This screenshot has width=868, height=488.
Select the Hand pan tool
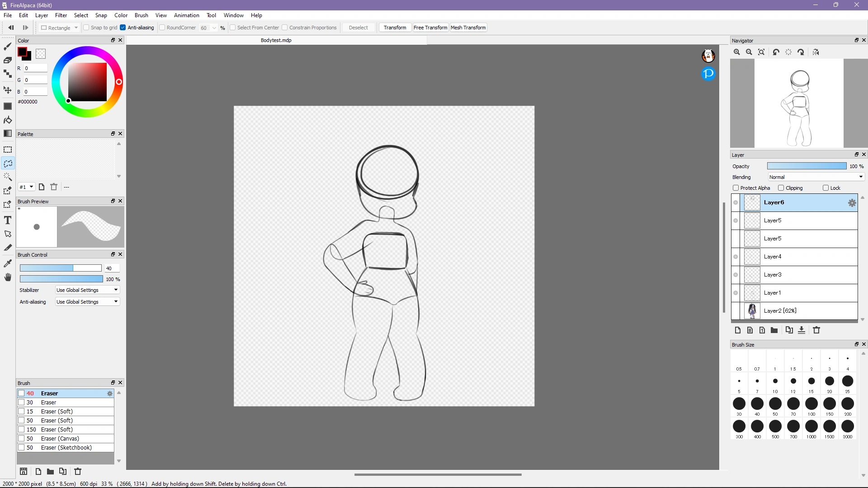point(8,277)
